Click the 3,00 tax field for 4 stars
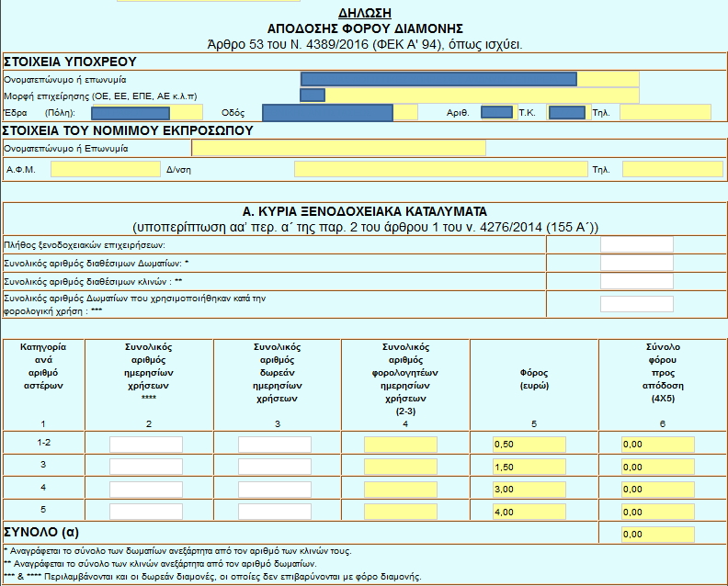Image resolution: width=728 pixels, height=586 pixels. click(x=529, y=490)
